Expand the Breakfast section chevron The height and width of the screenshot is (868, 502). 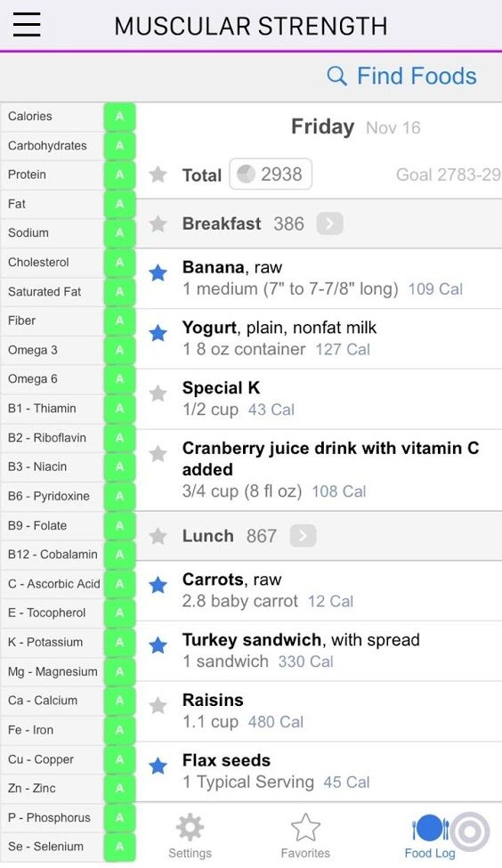pyautogui.click(x=330, y=223)
